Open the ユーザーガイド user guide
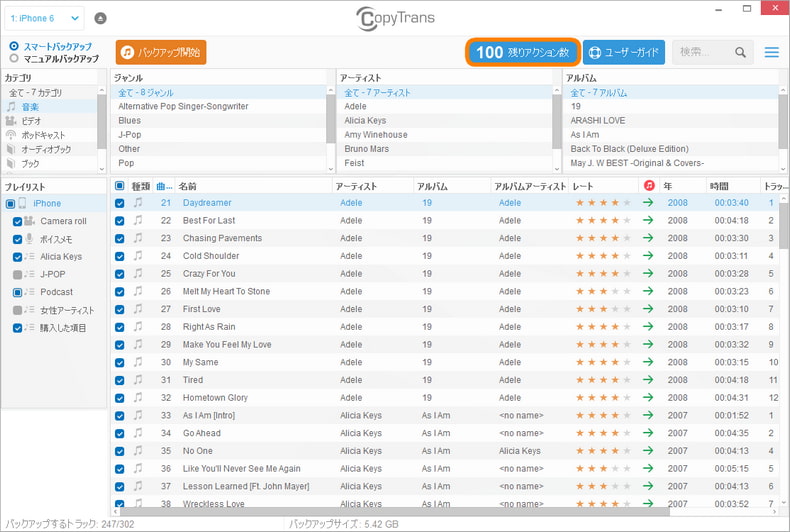Viewport: 790px width, 532px height. point(624,52)
